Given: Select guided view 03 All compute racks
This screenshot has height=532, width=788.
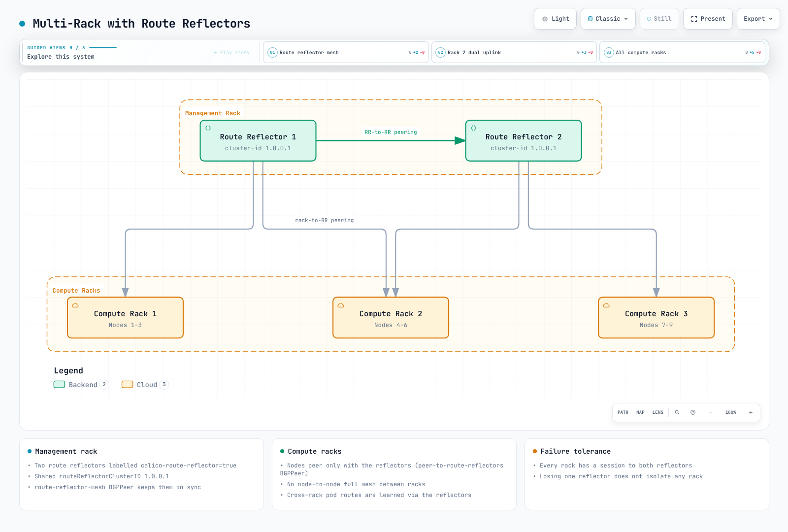Looking at the screenshot, I should point(682,52).
